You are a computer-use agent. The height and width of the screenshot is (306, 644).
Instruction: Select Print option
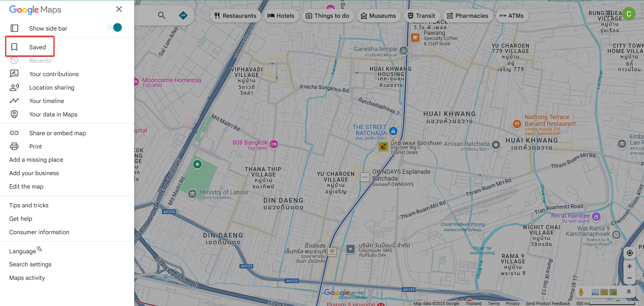(36, 147)
